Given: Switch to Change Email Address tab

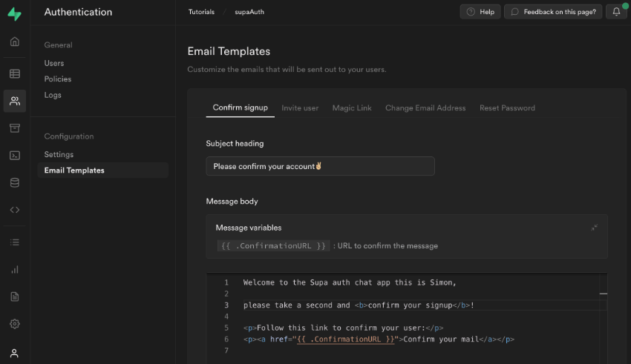Looking at the screenshot, I should [425, 108].
